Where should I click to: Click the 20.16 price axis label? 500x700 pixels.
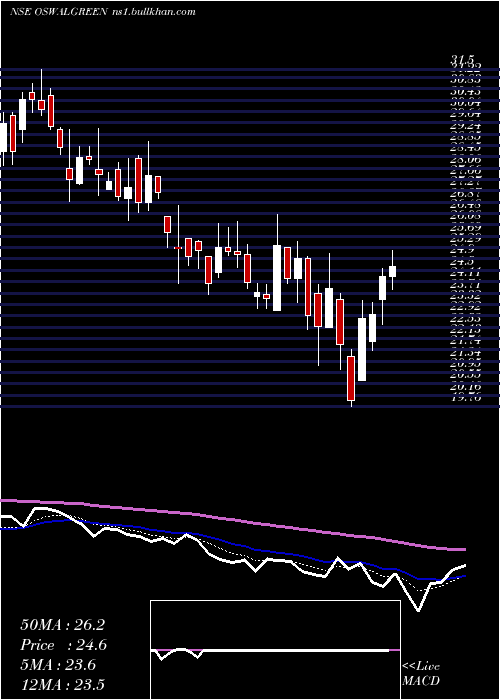point(465,387)
